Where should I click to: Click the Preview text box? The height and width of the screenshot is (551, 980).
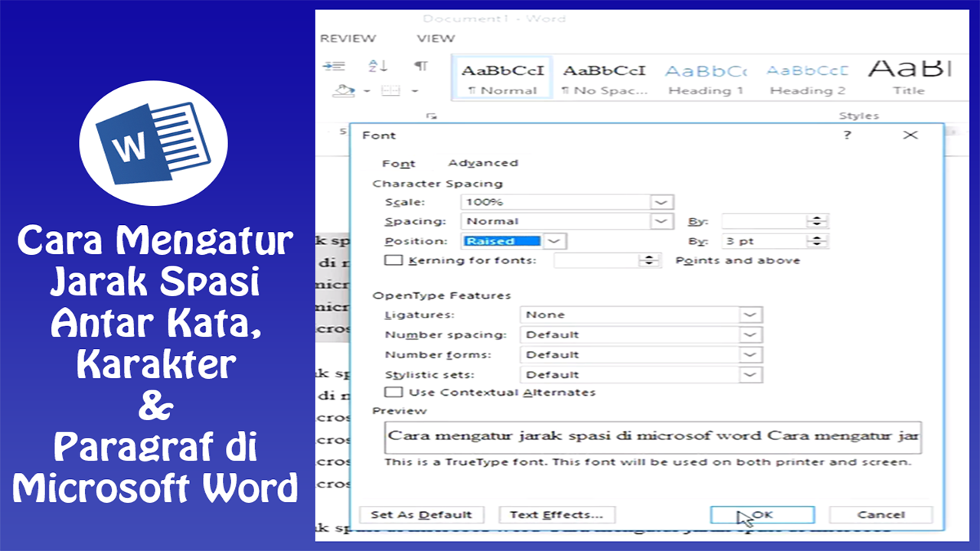click(653, 437)
